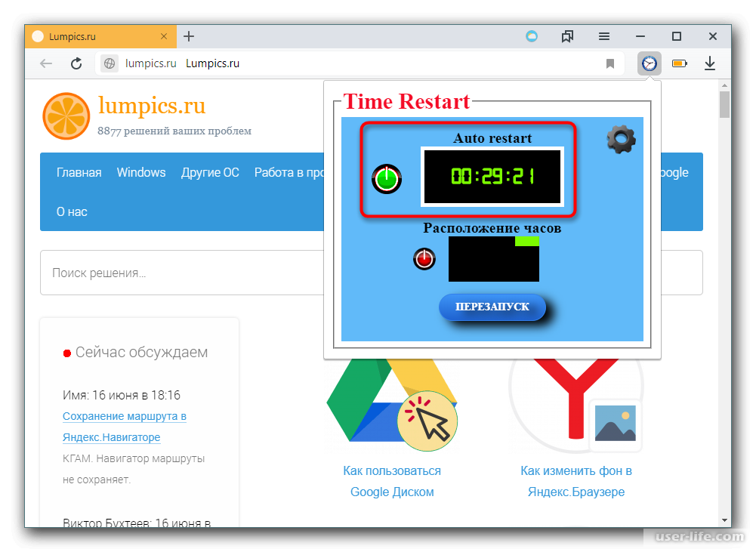This screenshot has width=756, height=552.
Task: Click the page scrollbar up arrow
Action: click(x=724, y=85)
